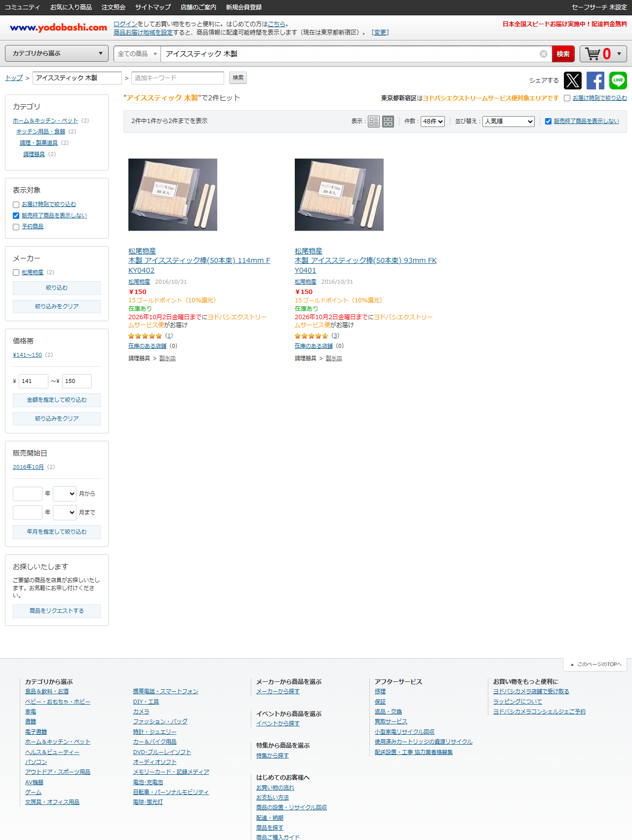Select ホーム&キッチン・ペット category in sidebar
This screenshot has width=632, height=840.
coord(45,121)
